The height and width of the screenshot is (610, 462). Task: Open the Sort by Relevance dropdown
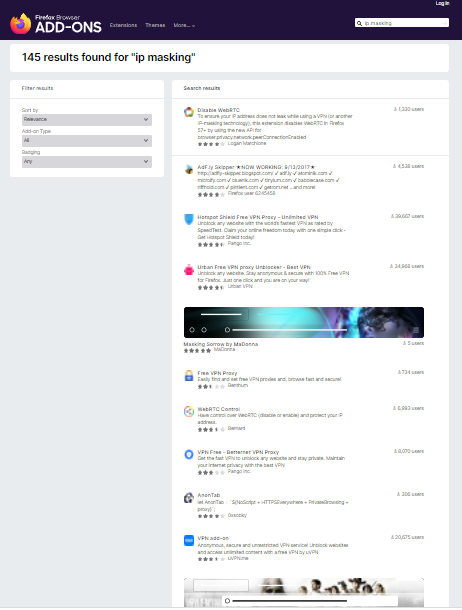pyautogui.click(x=87, y=119)
